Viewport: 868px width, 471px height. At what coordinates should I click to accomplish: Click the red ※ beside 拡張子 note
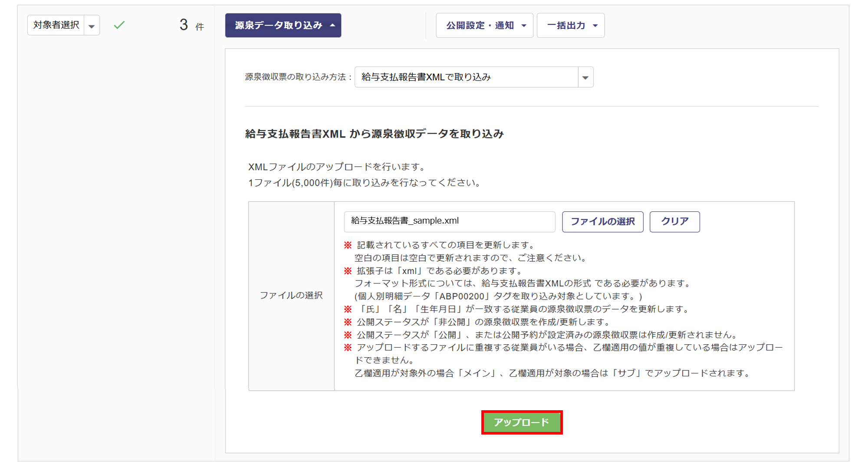tap(348, 271)
